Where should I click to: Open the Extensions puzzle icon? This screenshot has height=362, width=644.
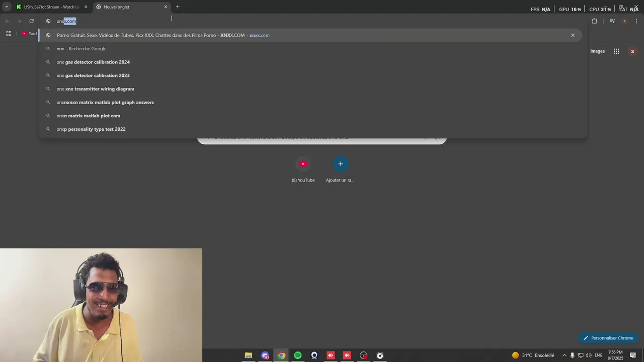(x=595, y=21)
